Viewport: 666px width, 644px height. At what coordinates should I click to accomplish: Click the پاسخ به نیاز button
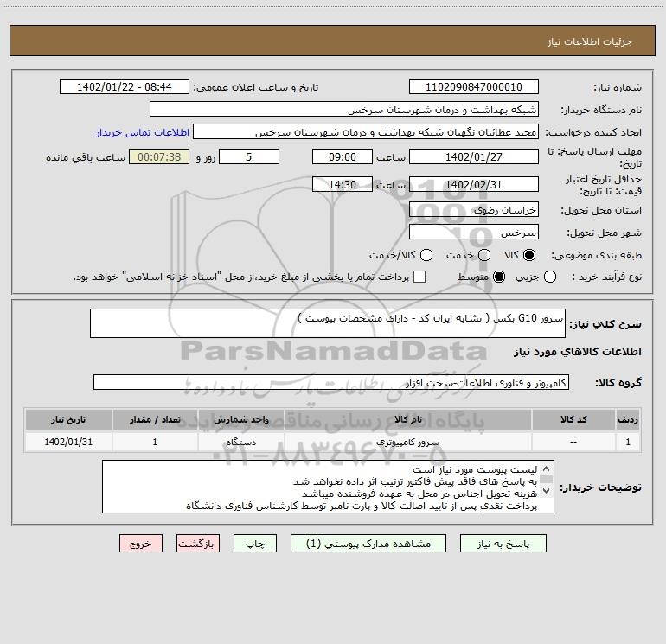click(x=503, y=544)
